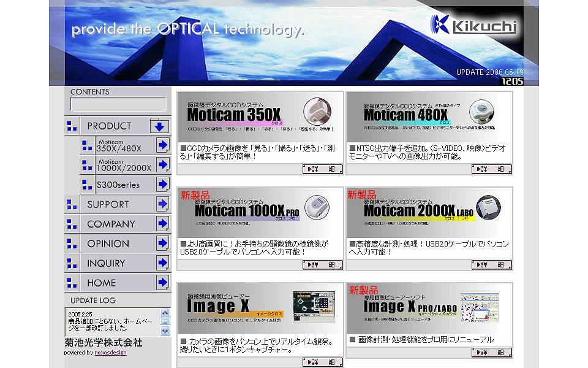This screenshot has width=588, height=368.
Task: Click update log scroll down arrow
Action: 165,331
